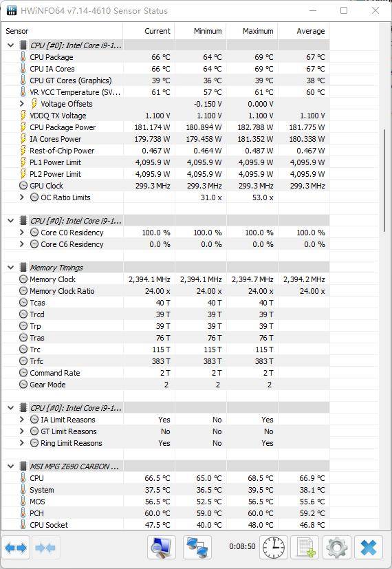Expand the IA Limit Reasons row
Viewport: 392px width, 569px height.
click(22, 420)
